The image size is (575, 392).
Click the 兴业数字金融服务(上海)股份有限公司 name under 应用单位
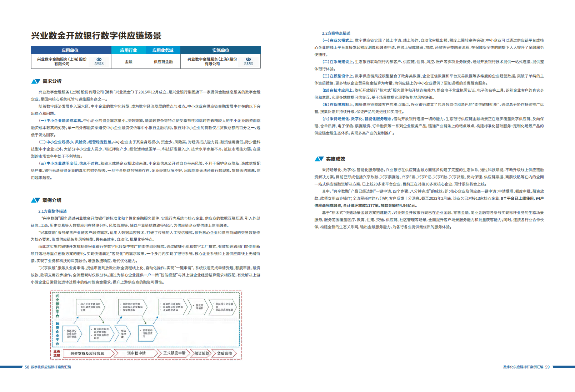point(62,62)
